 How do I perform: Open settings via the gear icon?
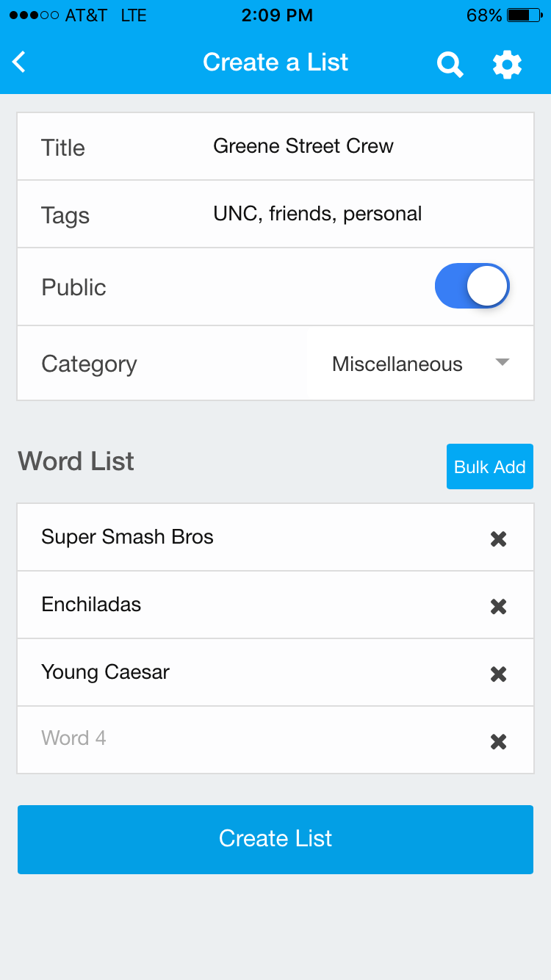click(507, 65)
